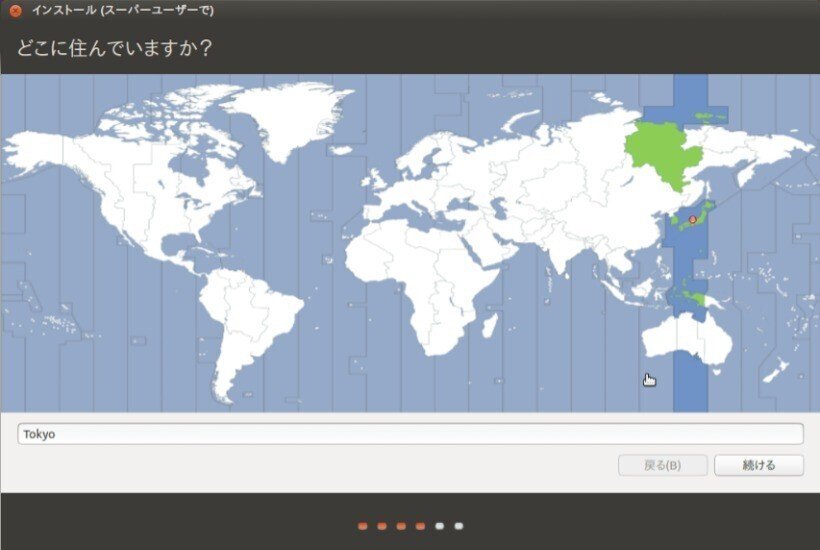This screenshot has width=820, height=550.
Task: Close the installer window with the red button
Action: pos(15,10)
